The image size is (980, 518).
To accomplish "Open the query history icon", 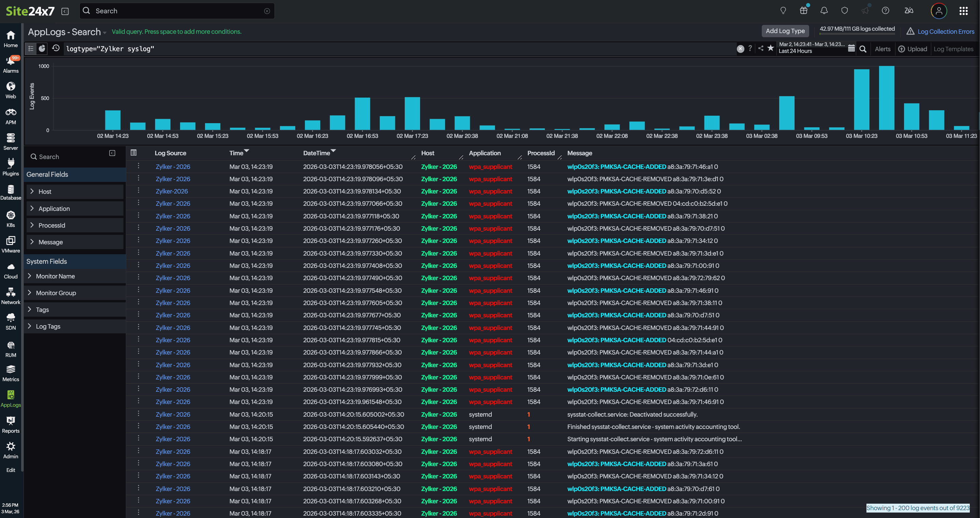I will 56,48.
